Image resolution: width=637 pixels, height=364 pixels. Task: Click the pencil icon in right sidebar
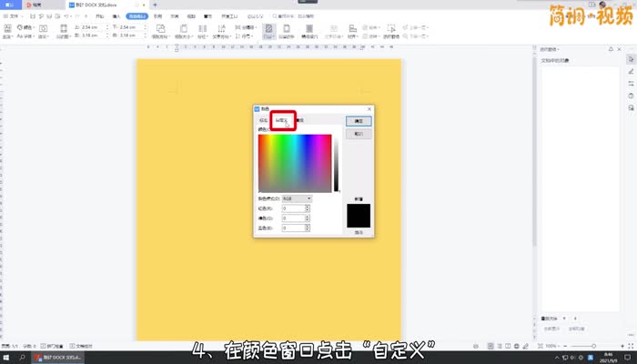click(631, 70)
